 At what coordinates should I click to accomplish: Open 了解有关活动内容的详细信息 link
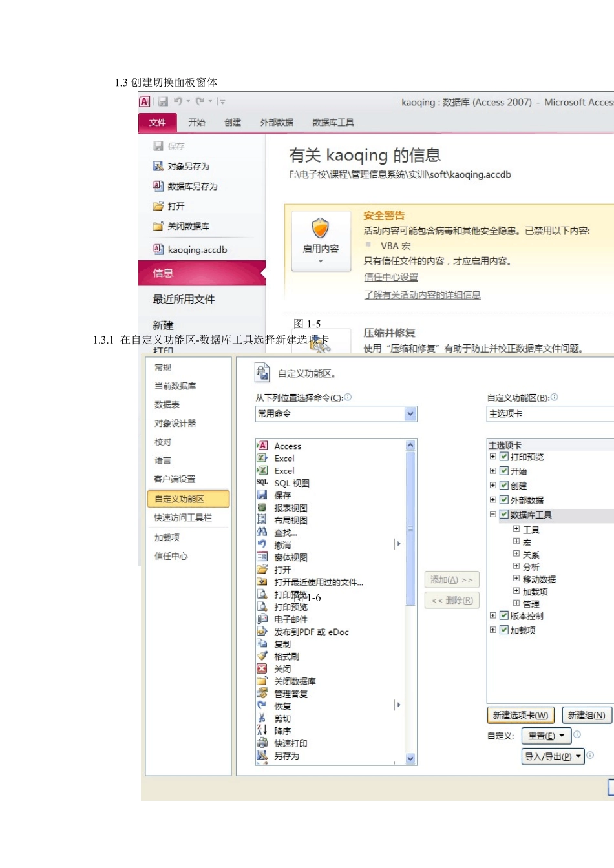422,294
